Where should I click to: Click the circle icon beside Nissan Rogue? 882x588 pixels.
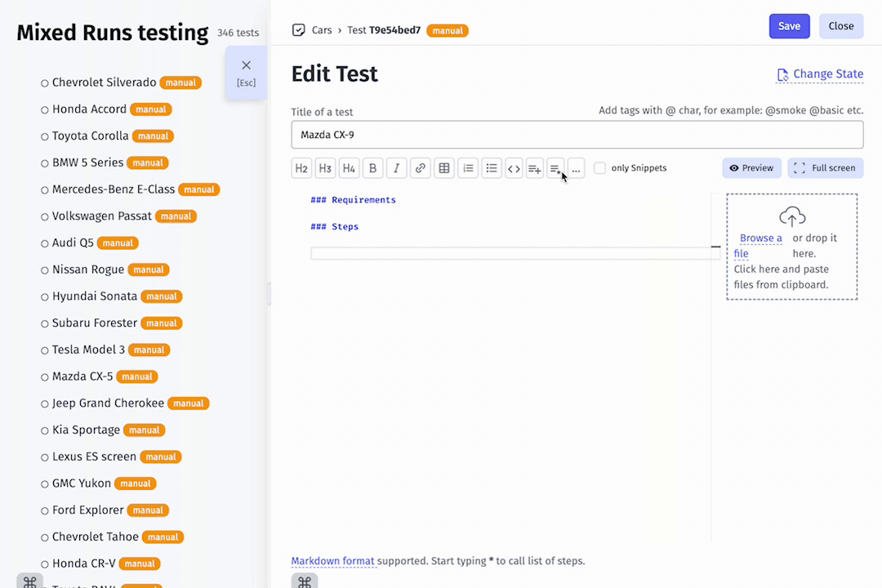(44, 270)
